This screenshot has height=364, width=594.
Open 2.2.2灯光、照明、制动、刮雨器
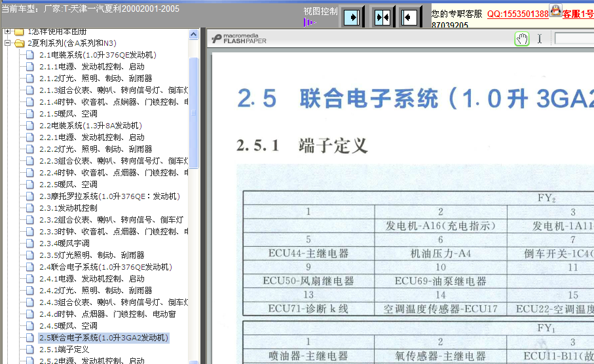[x=96, y=149]
